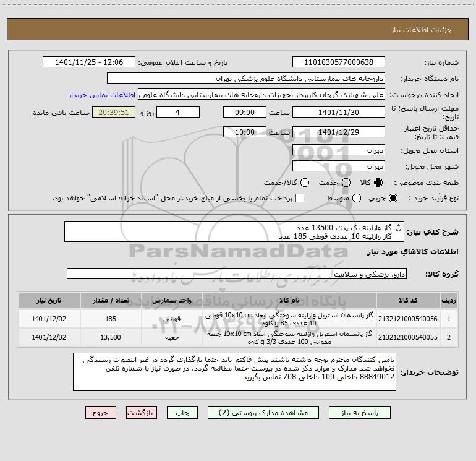Click the اطلاعات کالاهای مورد نیاز heading
The image size is (476, 461).
click(412, 252)
